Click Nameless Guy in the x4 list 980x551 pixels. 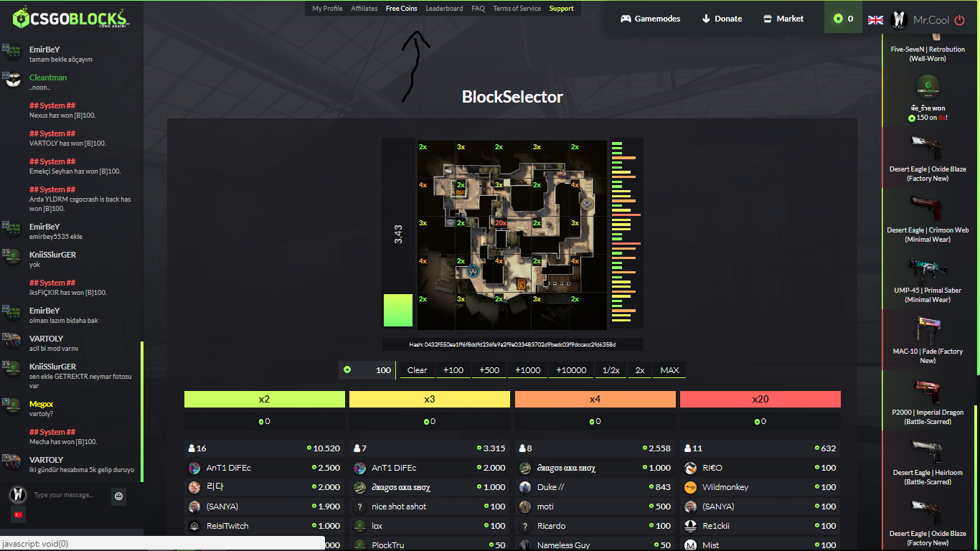coord(564,545)
